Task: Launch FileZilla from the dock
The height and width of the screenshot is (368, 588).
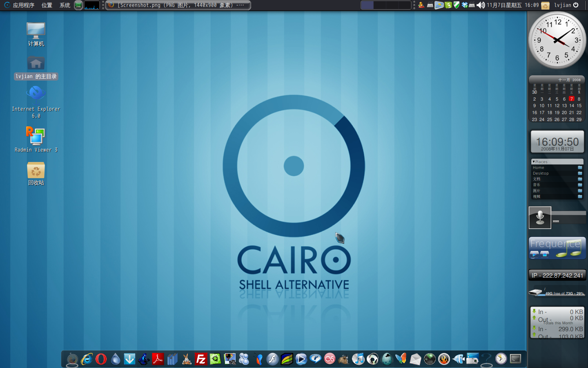Action: [201, 359]
